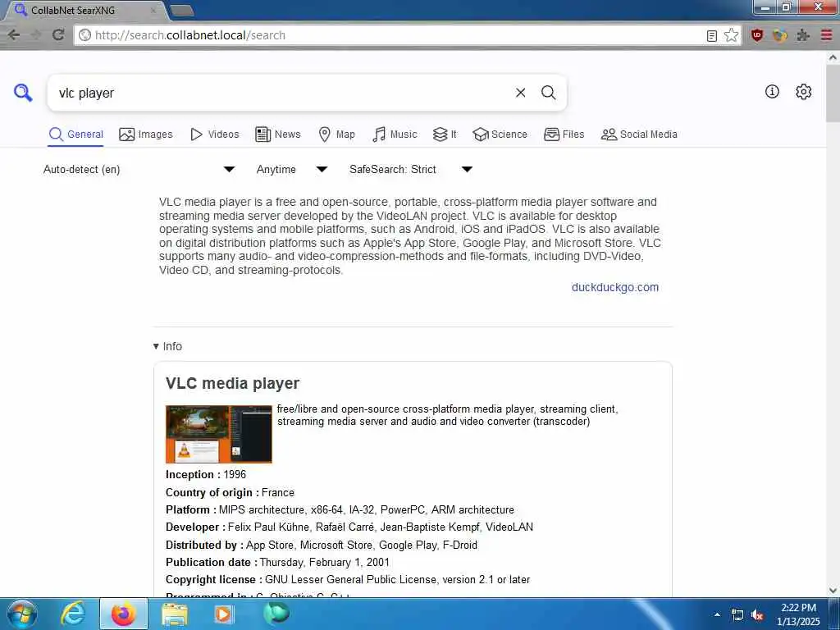Open the Anytime time range dropdown
Viewport: 840px width, 630px height.
291,169
